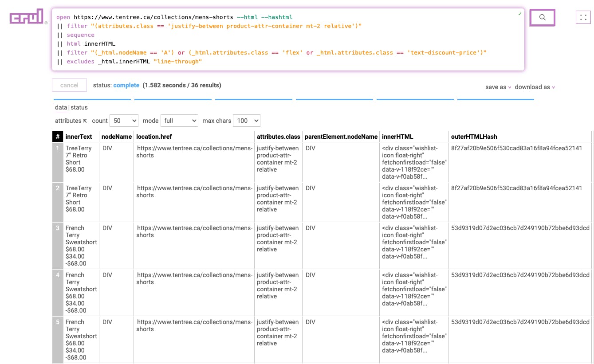Select the third blue stage bar
This screenshot has width=594, height=364.
point(253,99)
